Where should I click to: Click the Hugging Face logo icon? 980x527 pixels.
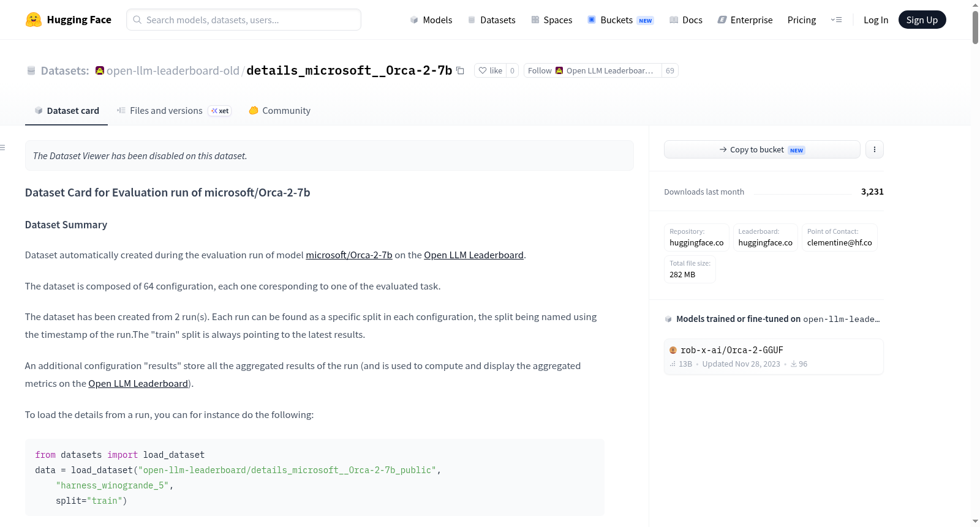click(x=34, y=20)
